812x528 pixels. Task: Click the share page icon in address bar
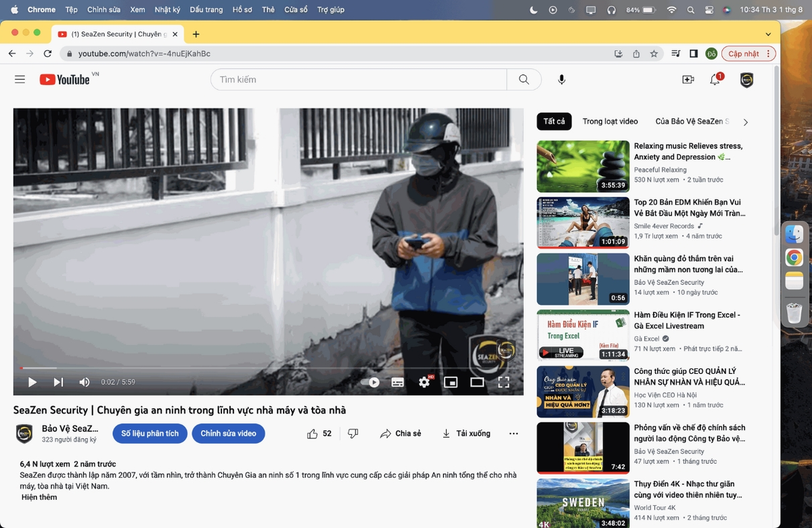(636, 53)
